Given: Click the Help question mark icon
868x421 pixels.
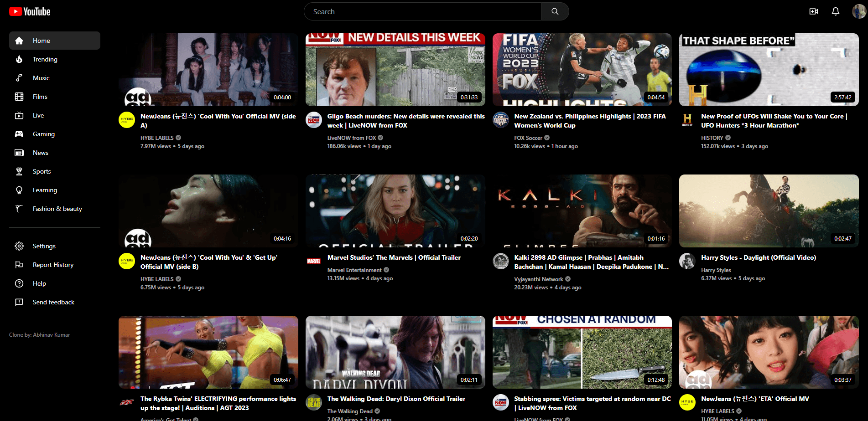Looking at the screenshot, I should pos(19,283).
